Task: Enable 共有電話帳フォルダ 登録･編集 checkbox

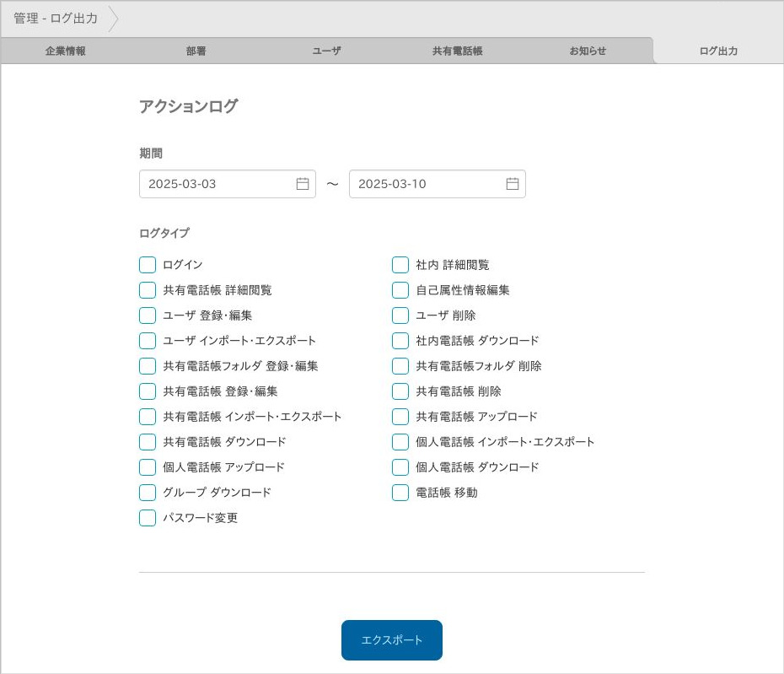Action: (148, 366)
